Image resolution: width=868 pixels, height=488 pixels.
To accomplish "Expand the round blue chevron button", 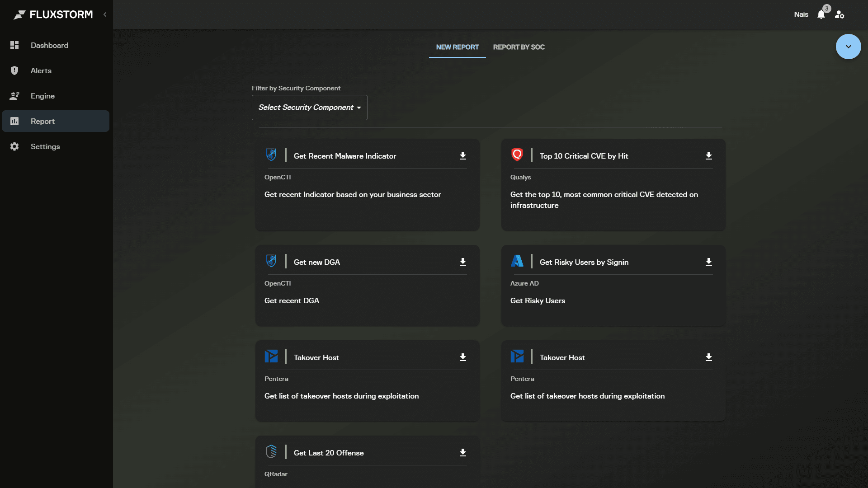I will point(848,47).
